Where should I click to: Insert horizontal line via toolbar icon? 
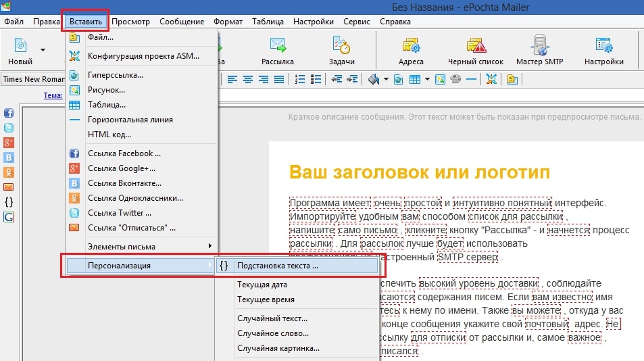pyautogui.click(x=471, y=79)
